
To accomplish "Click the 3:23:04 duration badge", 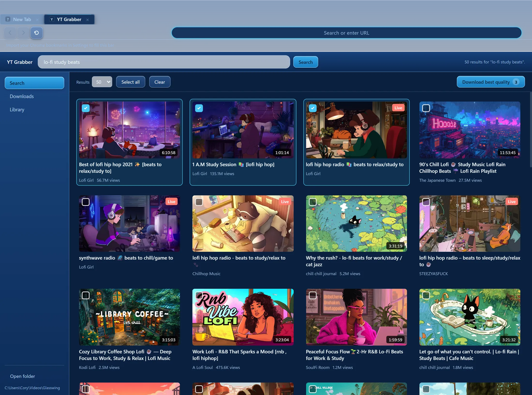I will [282, 340].
